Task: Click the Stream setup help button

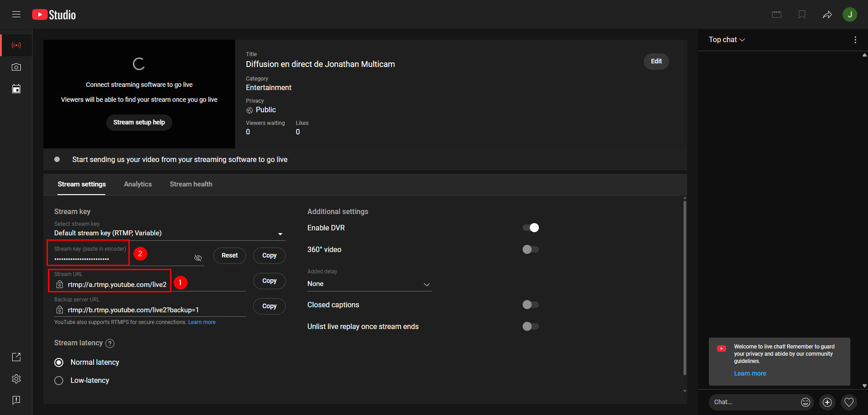Action: click(139, 122)
